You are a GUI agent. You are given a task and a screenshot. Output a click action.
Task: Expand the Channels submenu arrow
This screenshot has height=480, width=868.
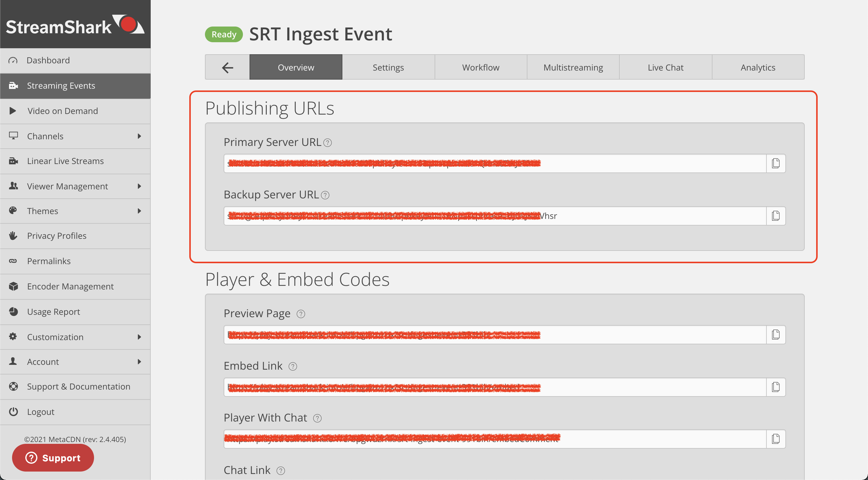(139, 136)
